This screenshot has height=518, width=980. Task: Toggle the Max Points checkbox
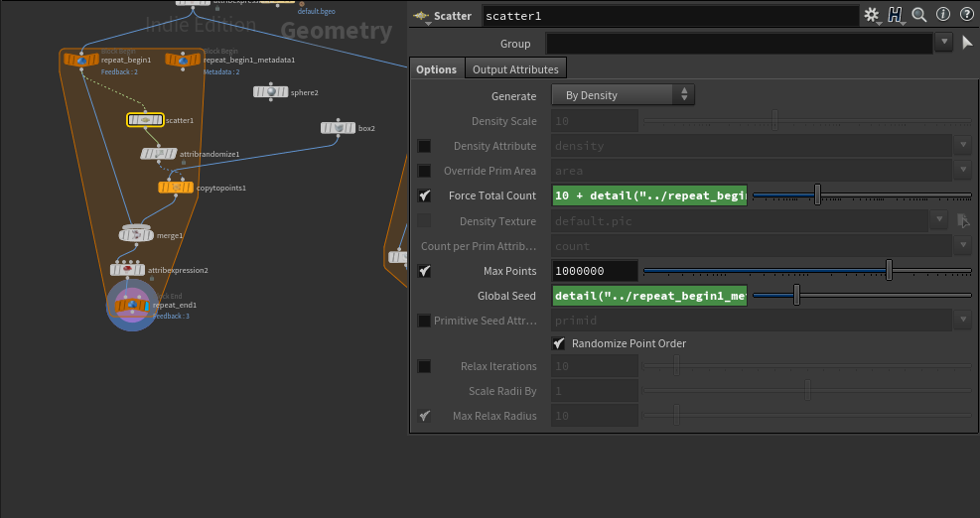coord(425,271)
